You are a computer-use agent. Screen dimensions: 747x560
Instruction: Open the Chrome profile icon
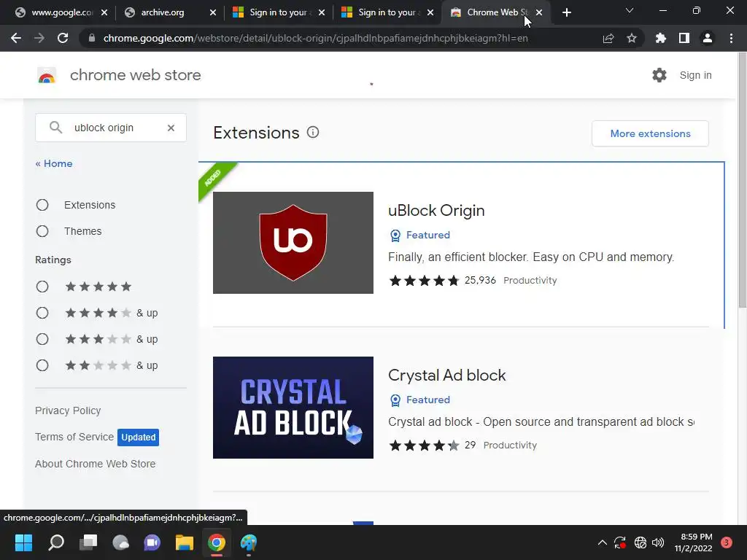[x=708, y=38]
